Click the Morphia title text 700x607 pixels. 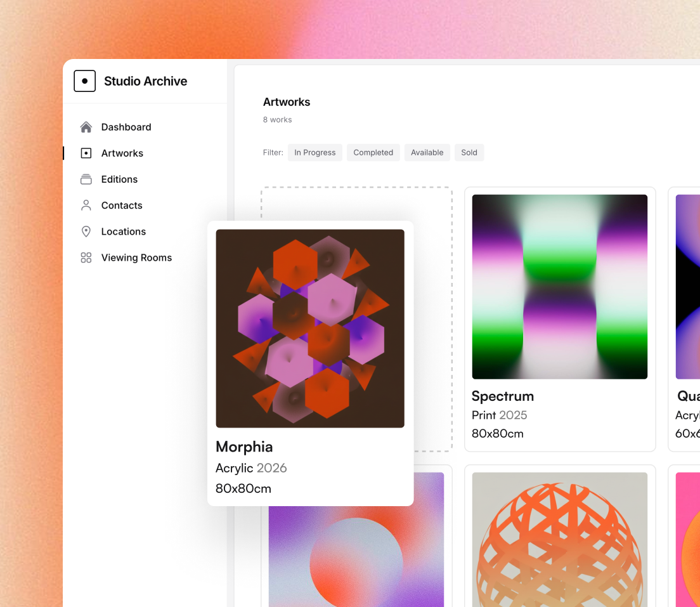coord(244,447)
